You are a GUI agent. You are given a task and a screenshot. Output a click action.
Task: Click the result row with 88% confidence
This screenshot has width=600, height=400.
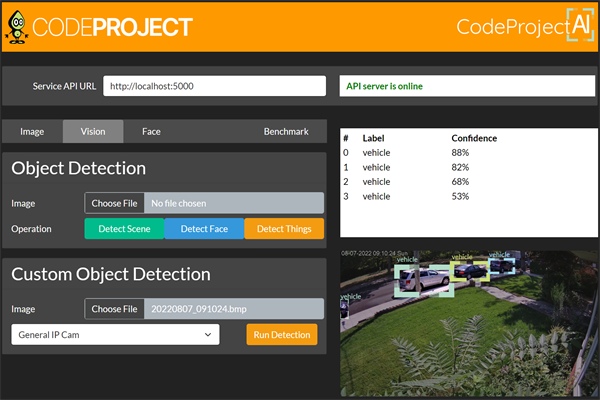click(x=468, y=153)
